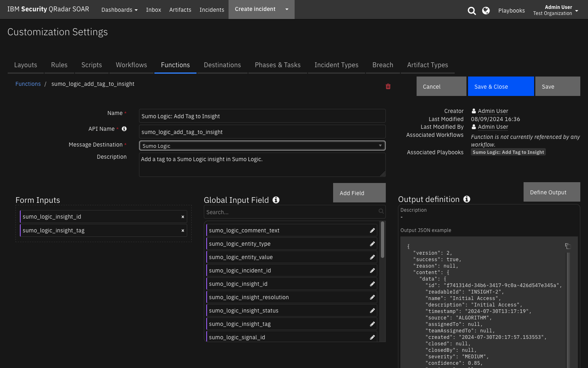Viewport: 588px width, 368px height.
Task: Open the Incident Types tab
Action: point(336,65)
